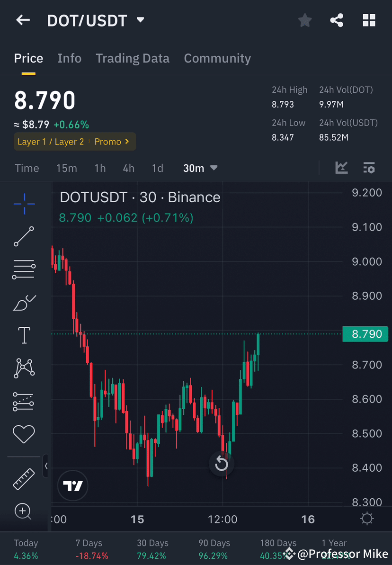Activate the magnifier zoom tool
This screenshot has width=392, height=565.
(x=24, y=511)
